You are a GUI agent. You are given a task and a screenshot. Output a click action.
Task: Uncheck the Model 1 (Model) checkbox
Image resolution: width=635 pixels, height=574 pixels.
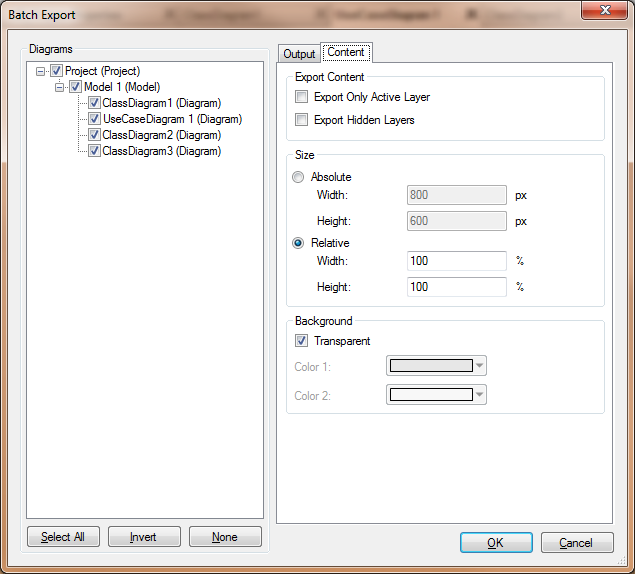click(75, 87)
